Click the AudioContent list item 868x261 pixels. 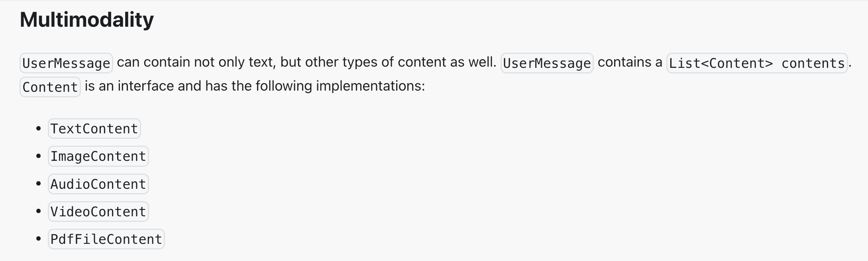pyautogui.click(x=98, y=184)
